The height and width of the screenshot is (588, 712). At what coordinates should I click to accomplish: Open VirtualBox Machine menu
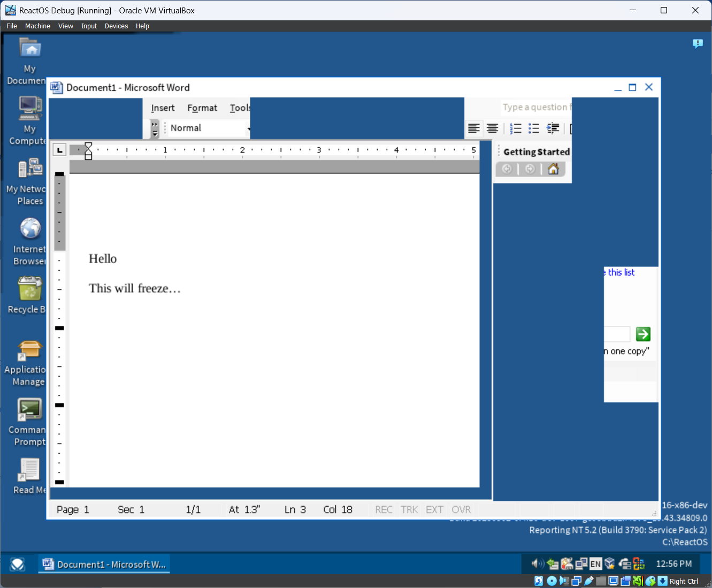[37, 26]
